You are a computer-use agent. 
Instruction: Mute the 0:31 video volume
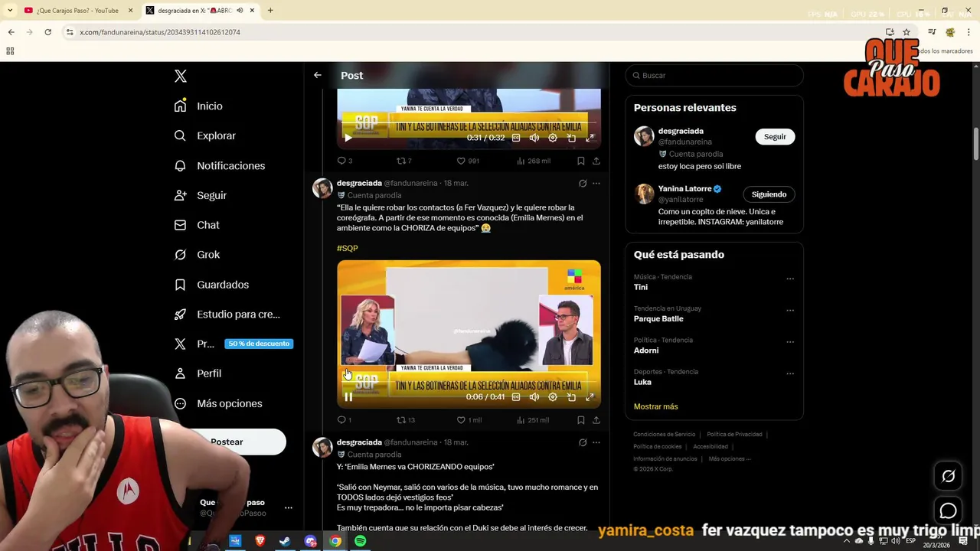click(534, 138)
